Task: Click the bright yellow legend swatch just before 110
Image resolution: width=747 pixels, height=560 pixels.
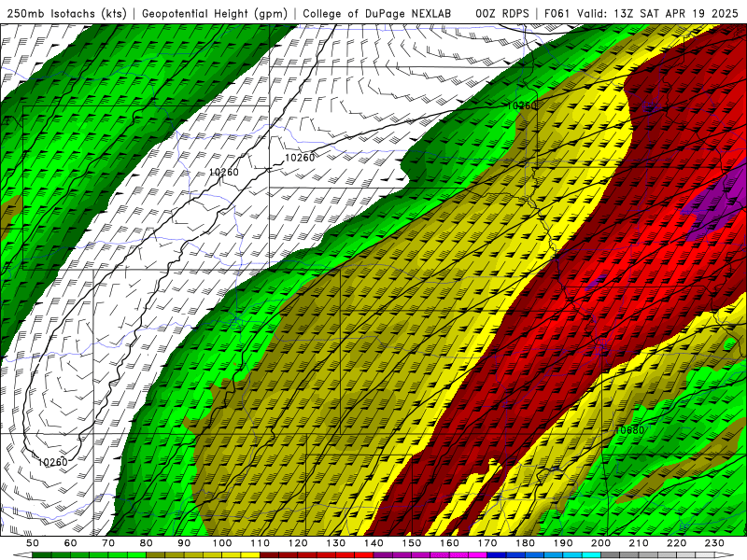Action: [x=250, y=555]
